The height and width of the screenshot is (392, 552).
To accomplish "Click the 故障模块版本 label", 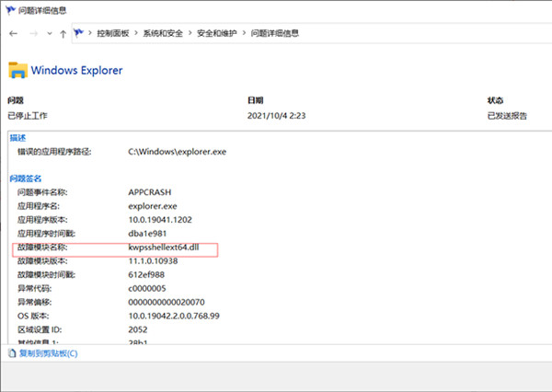I will pos(42,261).
